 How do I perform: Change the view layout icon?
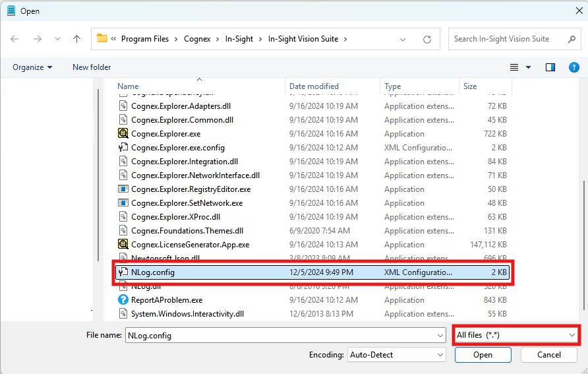514,67
